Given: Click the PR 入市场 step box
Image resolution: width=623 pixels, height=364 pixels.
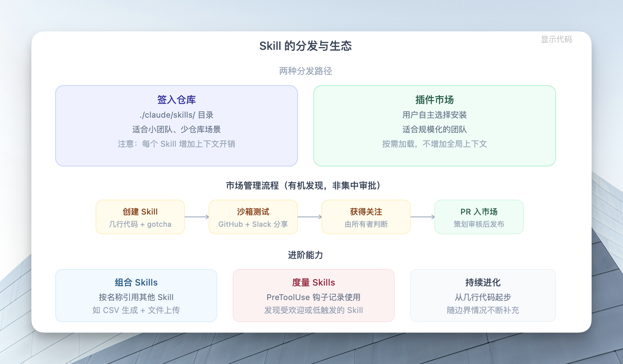Looking at the screenshot, I should coord(479,217).
